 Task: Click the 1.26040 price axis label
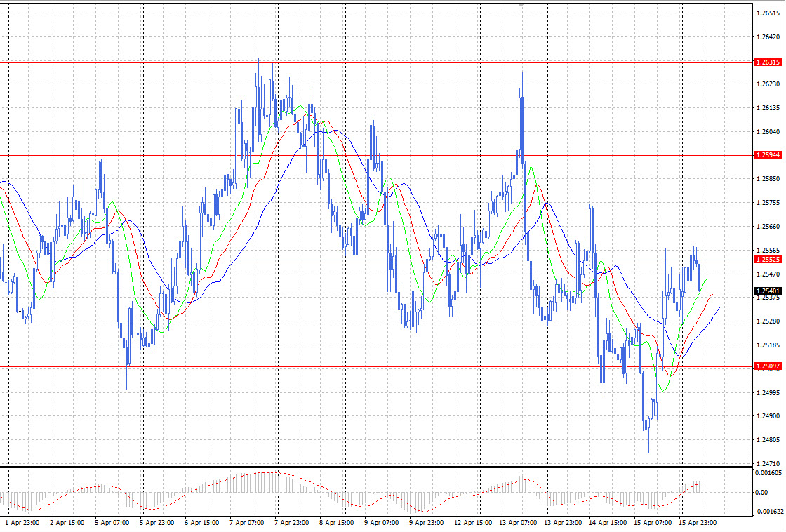pos(768,131)
